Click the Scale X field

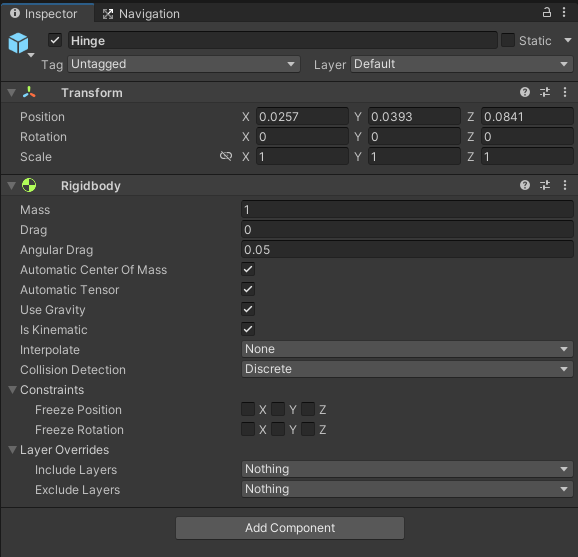coord(302,156)
